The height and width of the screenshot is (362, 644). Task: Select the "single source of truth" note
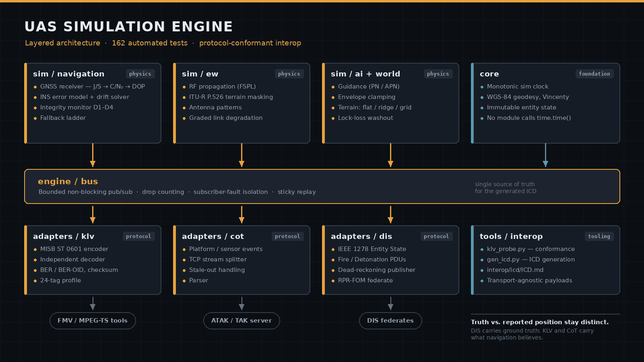pos(505,185)
